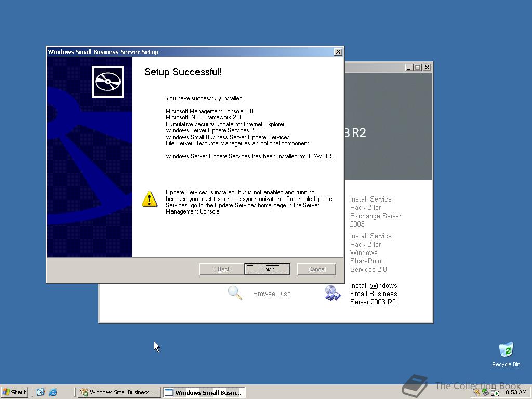Click the tray icon beside the clock
This screenshot has width=532, height=399.
tap(495, 393)
